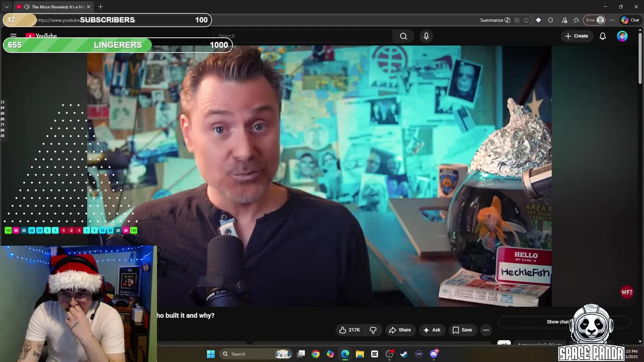
Task: Close The Moon Revealed tab
Action: click(89, 7)
